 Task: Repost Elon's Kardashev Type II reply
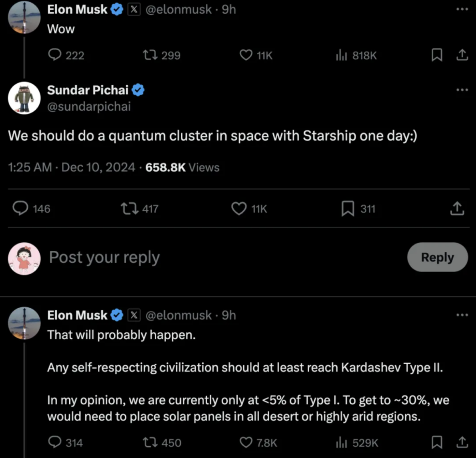coord(149,442)
